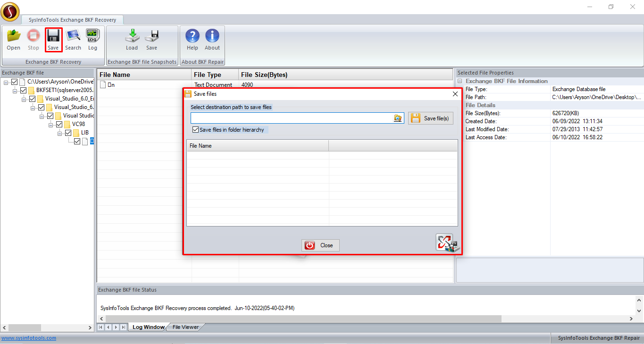The height and width of the screenshot is (344, 644).
Task: Click the '06/10/2022 16:58:22' last access value
Action: click(577, 137)
